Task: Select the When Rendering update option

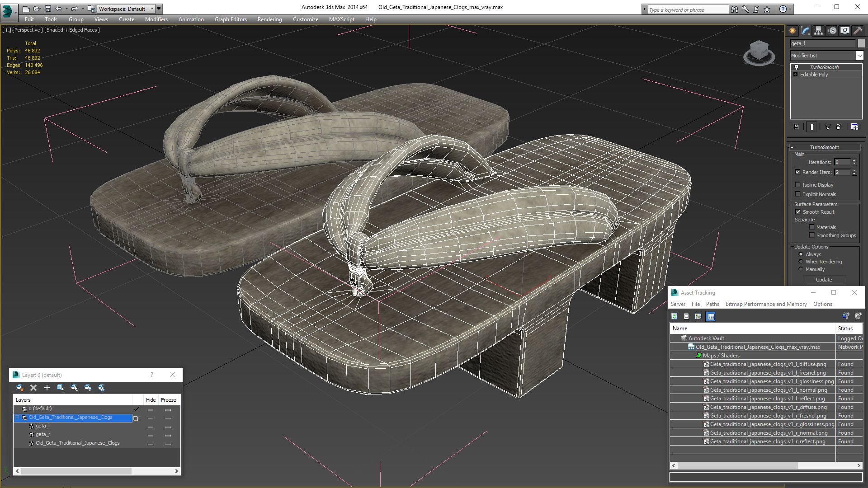Action: (x=801, y=262)
